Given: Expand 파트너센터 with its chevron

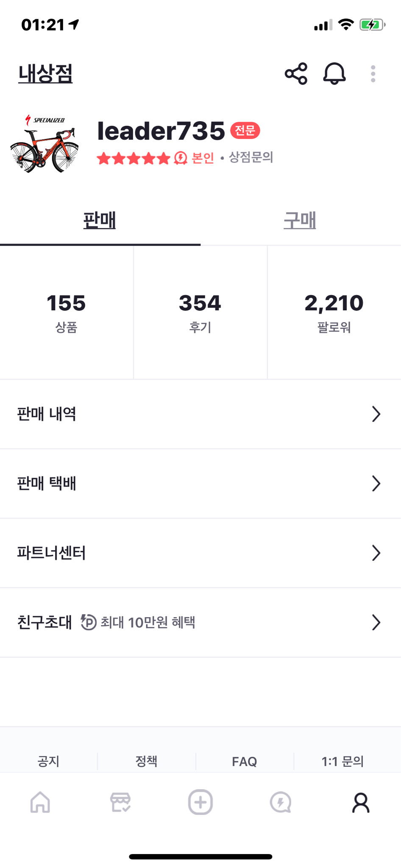Looking at the screenshot, I should [x=376, y=553].
